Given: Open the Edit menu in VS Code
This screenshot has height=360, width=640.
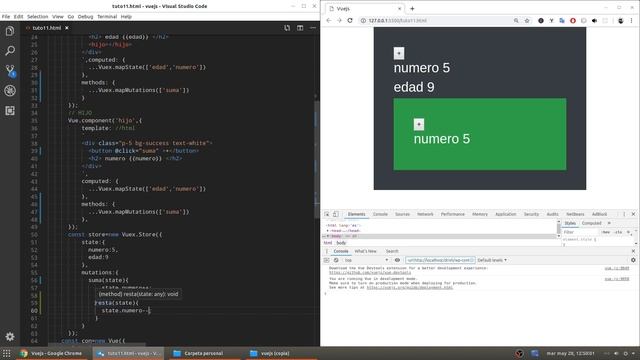Looking at the screenshot, I should pyautogui.click(x=18, y=17).
